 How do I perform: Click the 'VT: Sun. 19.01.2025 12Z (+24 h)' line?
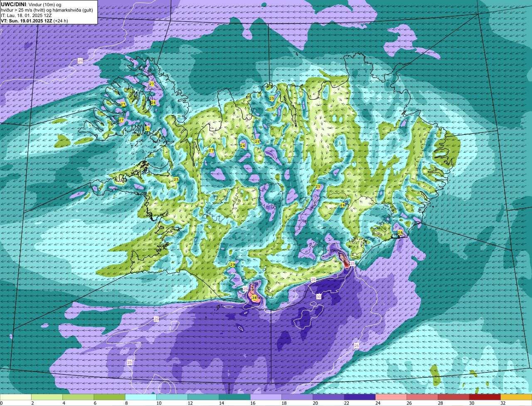34,20
